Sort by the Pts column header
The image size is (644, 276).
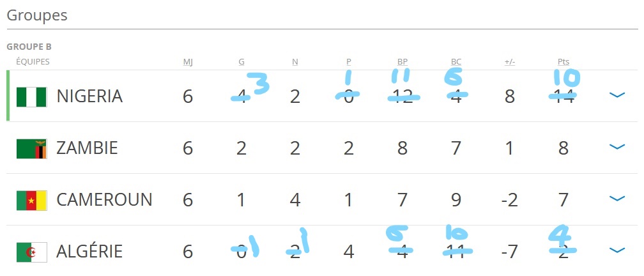tap(563, 62)
